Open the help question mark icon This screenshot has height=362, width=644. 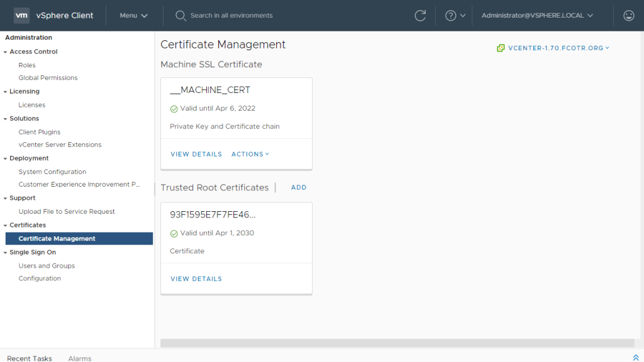click(x=450, y=16)
